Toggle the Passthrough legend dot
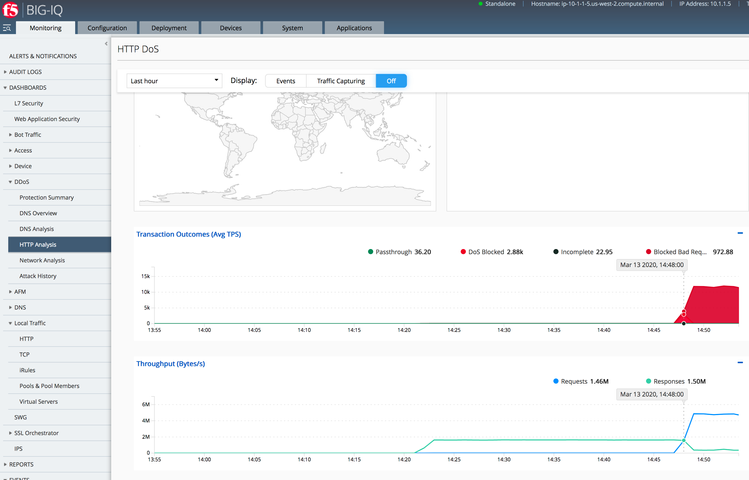749x480 pixels. [370, 252]
